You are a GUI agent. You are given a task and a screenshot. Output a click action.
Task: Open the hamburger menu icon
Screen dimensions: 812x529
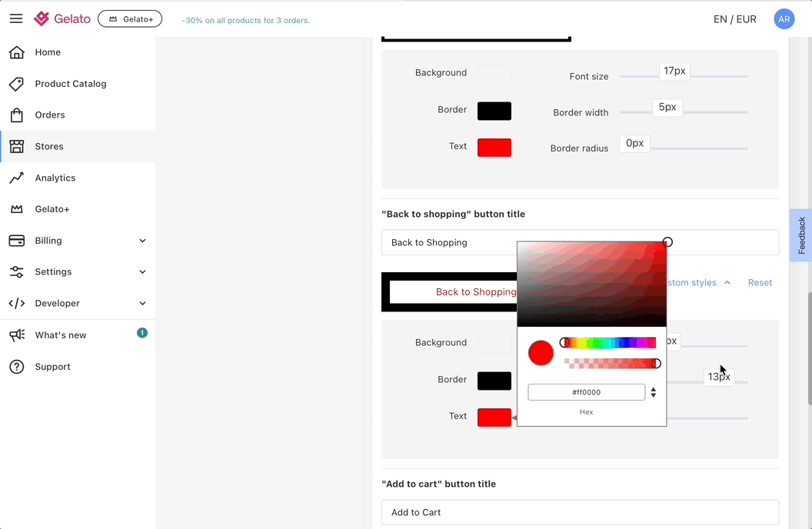[x=16, y=18]
